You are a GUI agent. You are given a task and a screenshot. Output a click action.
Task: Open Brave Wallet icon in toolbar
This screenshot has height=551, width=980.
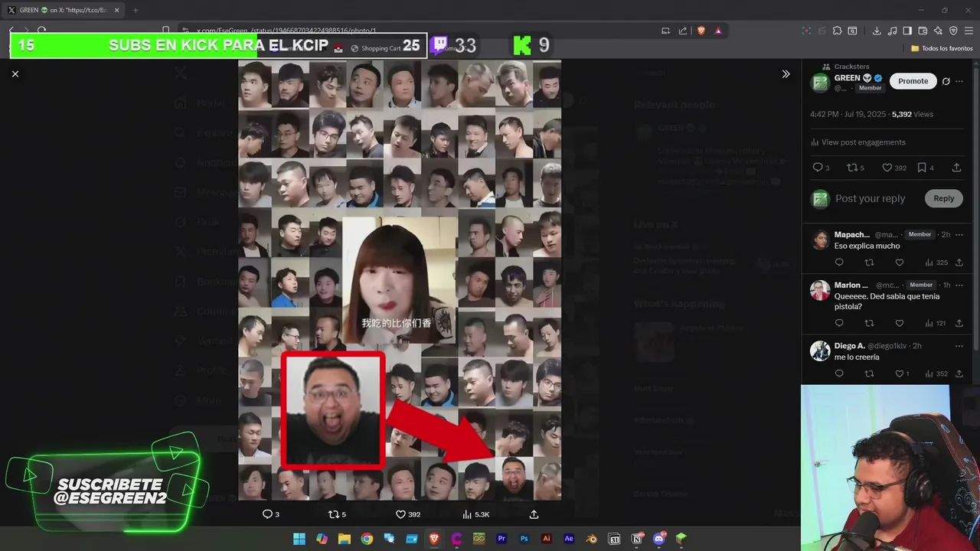point(923,31)
